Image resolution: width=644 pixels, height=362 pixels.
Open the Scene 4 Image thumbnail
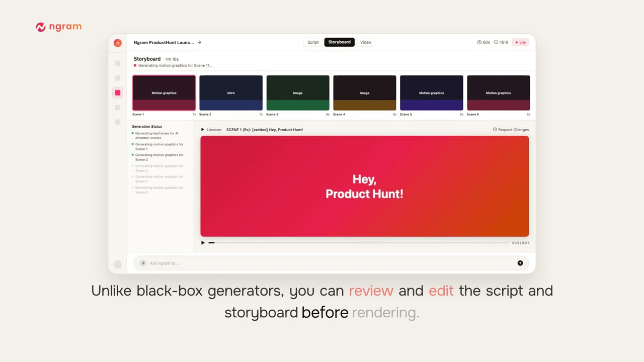click(365, 93)
